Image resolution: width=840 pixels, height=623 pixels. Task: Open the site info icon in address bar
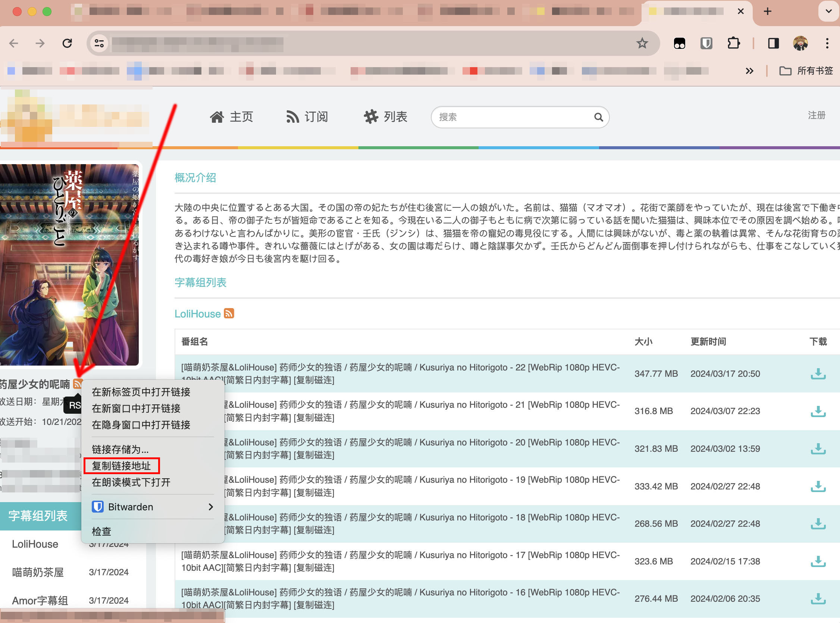pyautogui.click(x=99, y=43)
